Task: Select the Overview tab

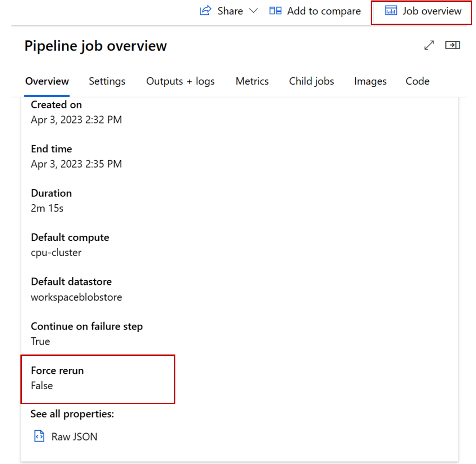Action: tap(47, 81)
